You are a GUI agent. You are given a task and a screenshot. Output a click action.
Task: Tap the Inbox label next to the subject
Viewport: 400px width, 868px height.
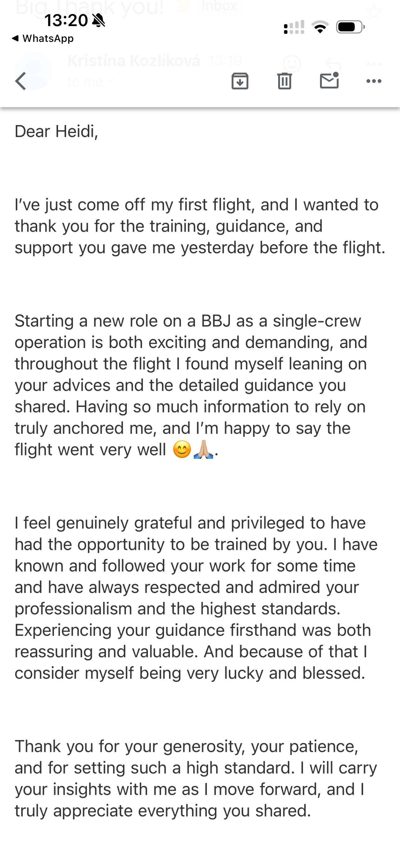[x=219, y=6]
